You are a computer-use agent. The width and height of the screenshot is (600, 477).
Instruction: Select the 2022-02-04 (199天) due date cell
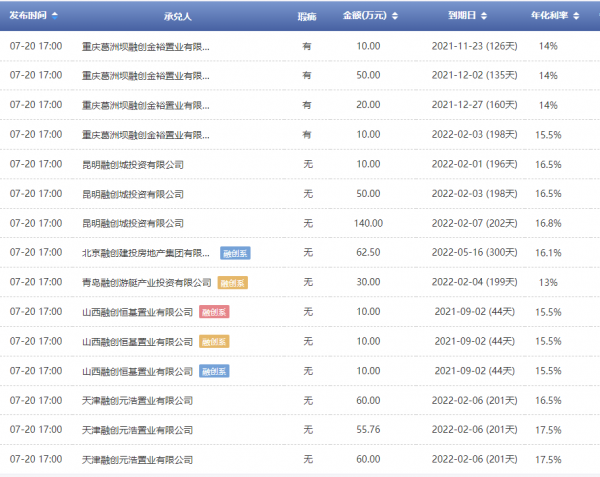(474, 282)
